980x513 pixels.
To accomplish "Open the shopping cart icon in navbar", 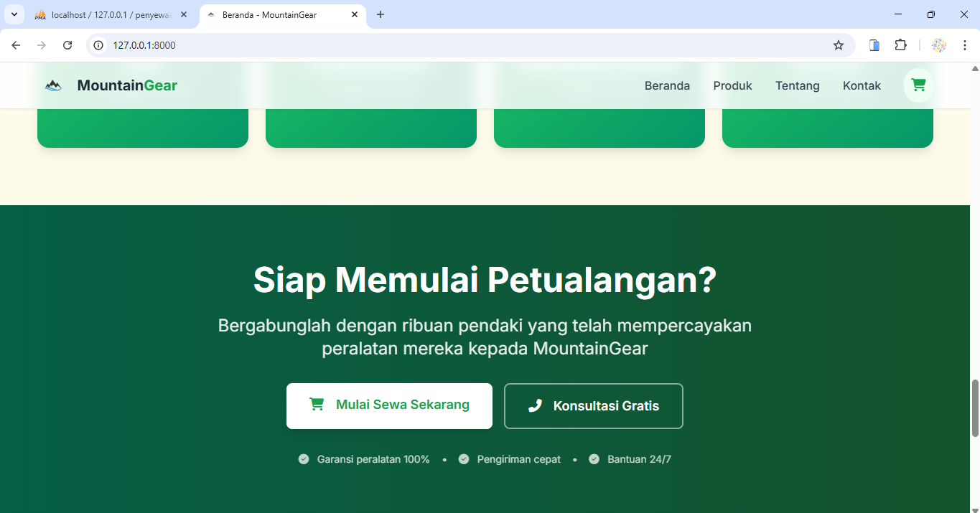I will (x=918, y=85).
